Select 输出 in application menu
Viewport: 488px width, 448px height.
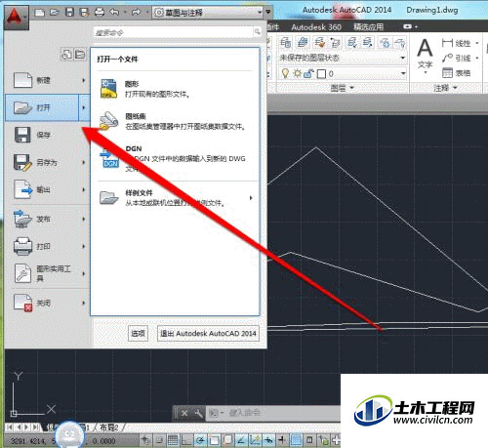(x=46, y=189)
